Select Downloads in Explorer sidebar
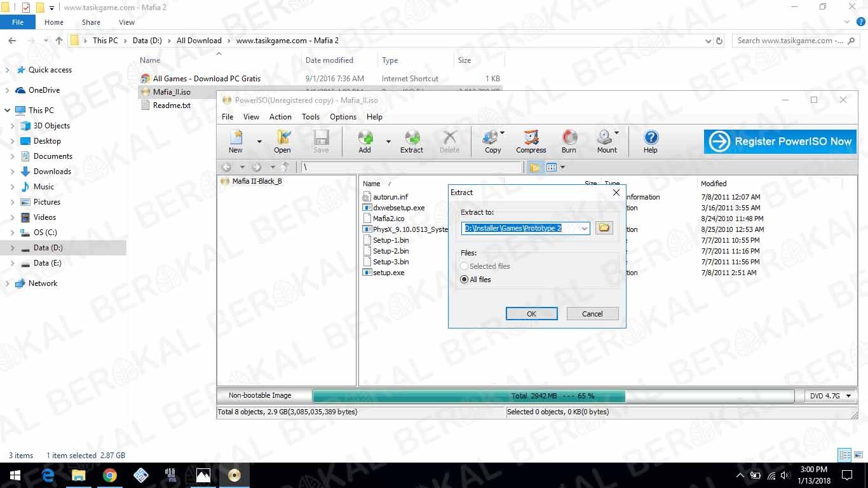Viewport: 868px width, 488px height. pyautogui.click(x=52, y=172)
